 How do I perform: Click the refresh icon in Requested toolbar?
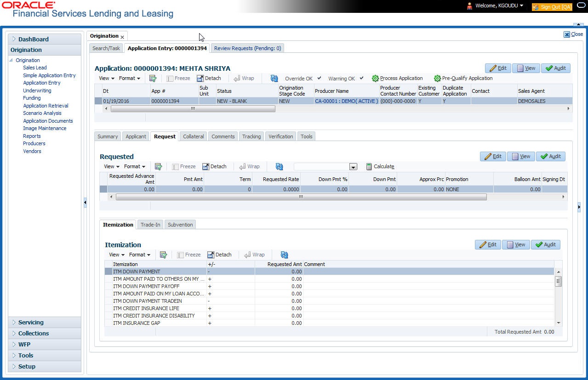[279, 166]
